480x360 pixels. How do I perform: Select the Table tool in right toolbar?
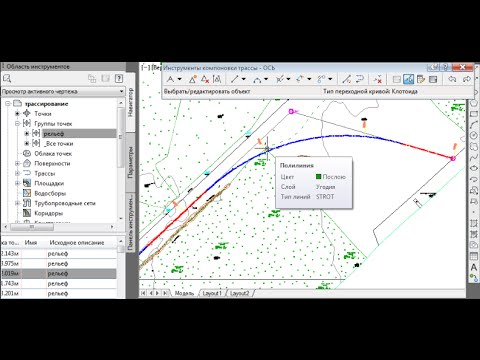(474, 256)
